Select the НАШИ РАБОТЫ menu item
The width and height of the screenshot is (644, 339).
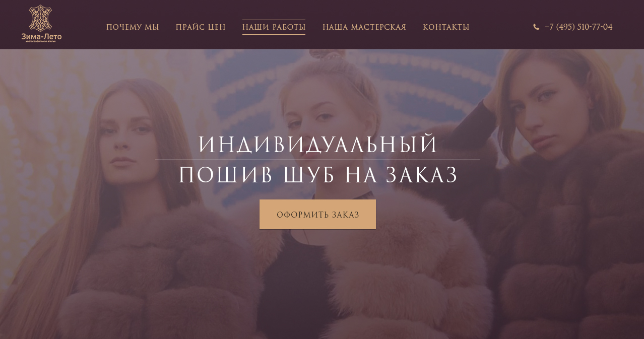(x=274, y=27)
